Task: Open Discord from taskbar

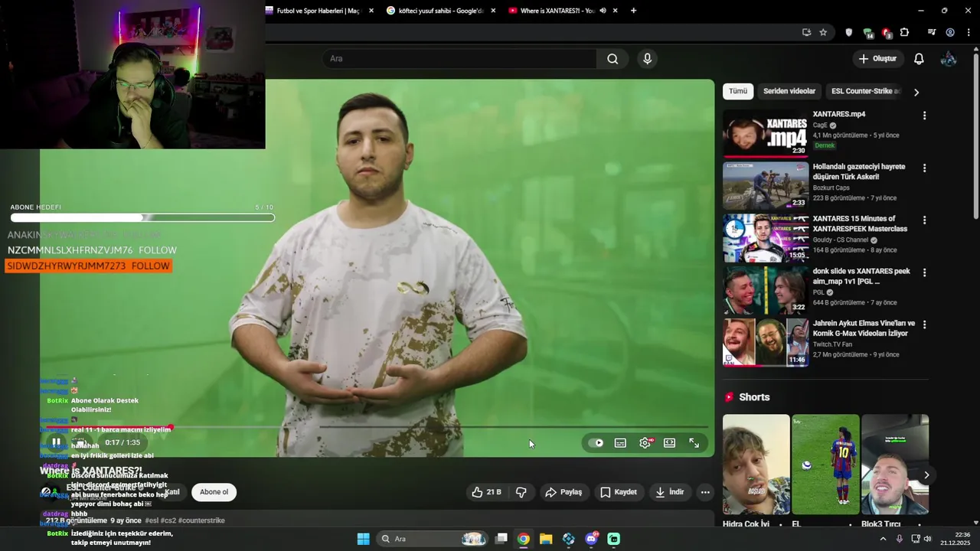Action: [591, 539]
